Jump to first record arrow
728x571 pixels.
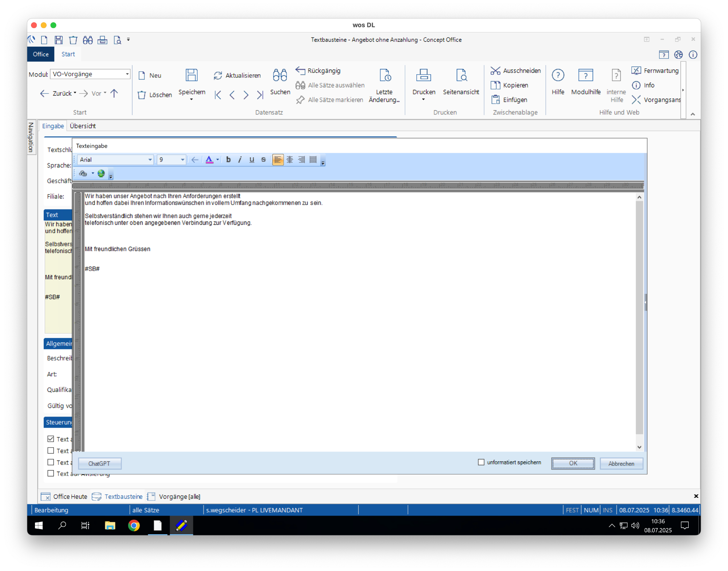(x=218, y=95)
